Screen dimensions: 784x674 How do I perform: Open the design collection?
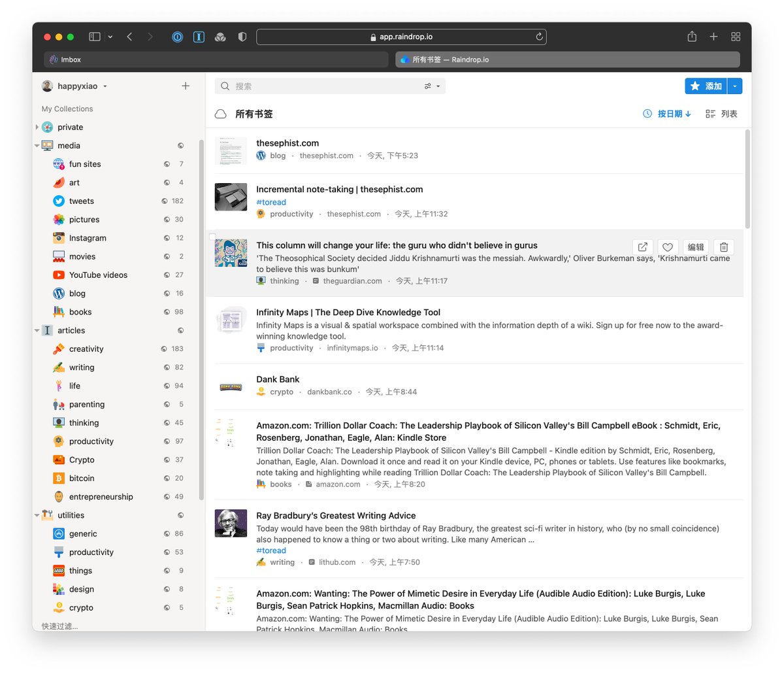[x=119, y=589]
